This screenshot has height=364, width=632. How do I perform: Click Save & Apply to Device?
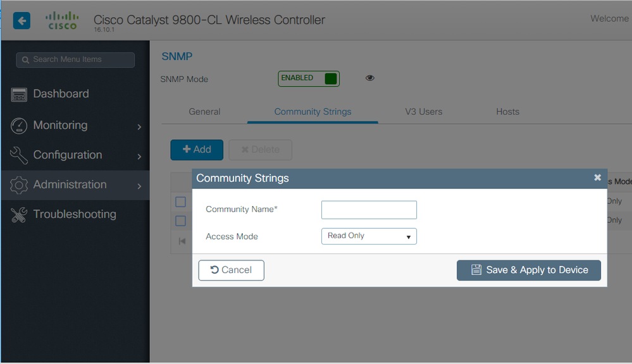[x=528, y=270]
